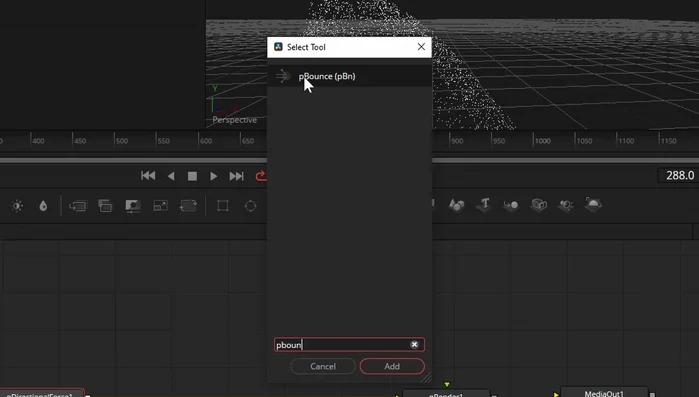
Task: Click the pBounce tool icon in list
Action: click(x=283, y=76)
